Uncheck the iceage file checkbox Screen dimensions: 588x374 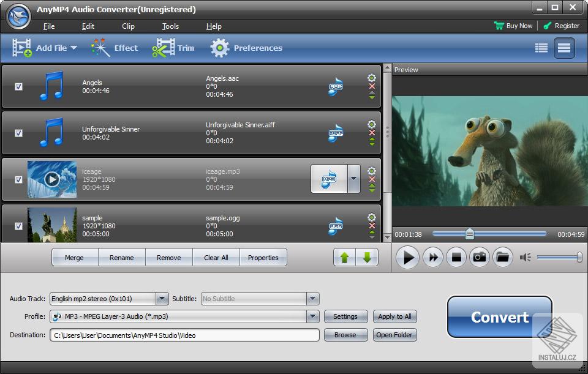(18, 179)
